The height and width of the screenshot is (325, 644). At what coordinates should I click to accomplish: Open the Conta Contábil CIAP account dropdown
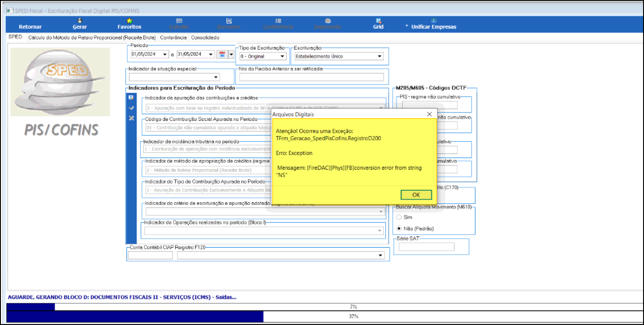tap(381, 255)
